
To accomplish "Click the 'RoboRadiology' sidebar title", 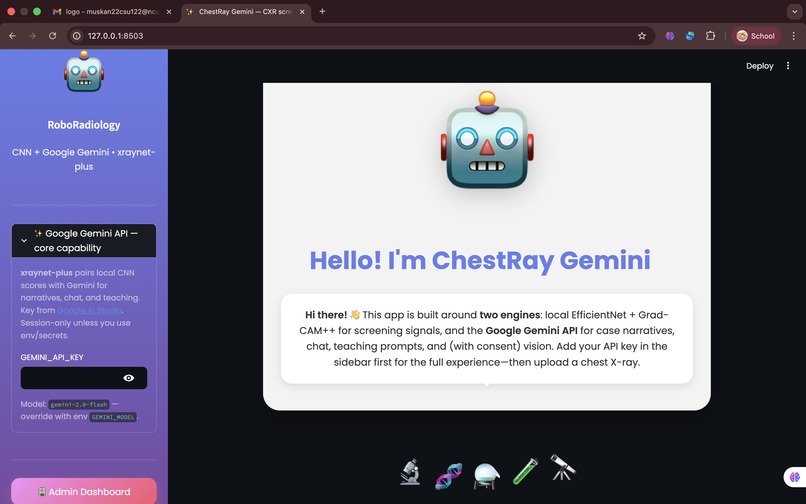I will 84,125.
